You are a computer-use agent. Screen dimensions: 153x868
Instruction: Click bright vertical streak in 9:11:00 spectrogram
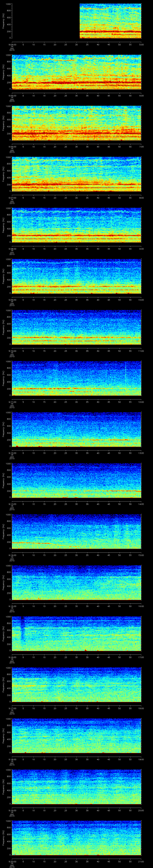click(x=125, y=371)
